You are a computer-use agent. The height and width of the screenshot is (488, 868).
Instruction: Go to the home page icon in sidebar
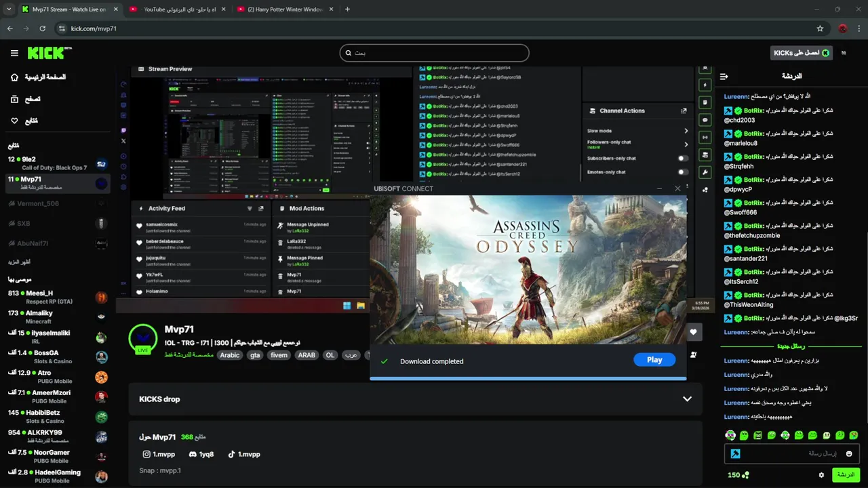(x=14, y=77)
